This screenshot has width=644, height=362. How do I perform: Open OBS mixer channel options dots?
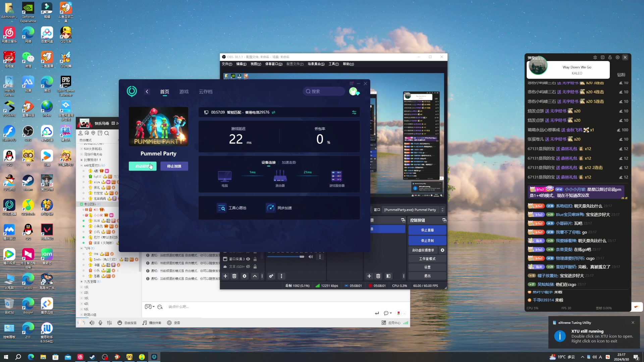coord(320,257)
